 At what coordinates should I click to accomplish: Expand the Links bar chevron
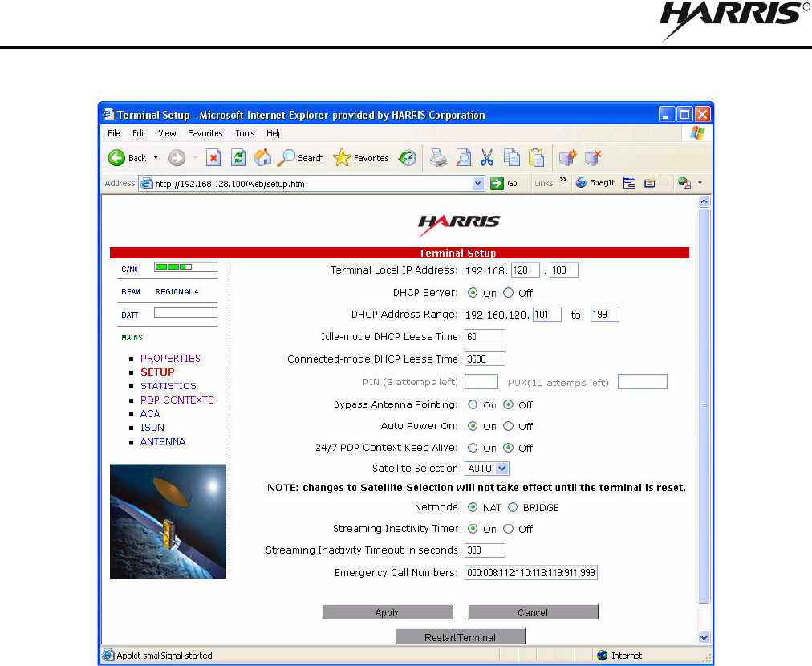563,180
